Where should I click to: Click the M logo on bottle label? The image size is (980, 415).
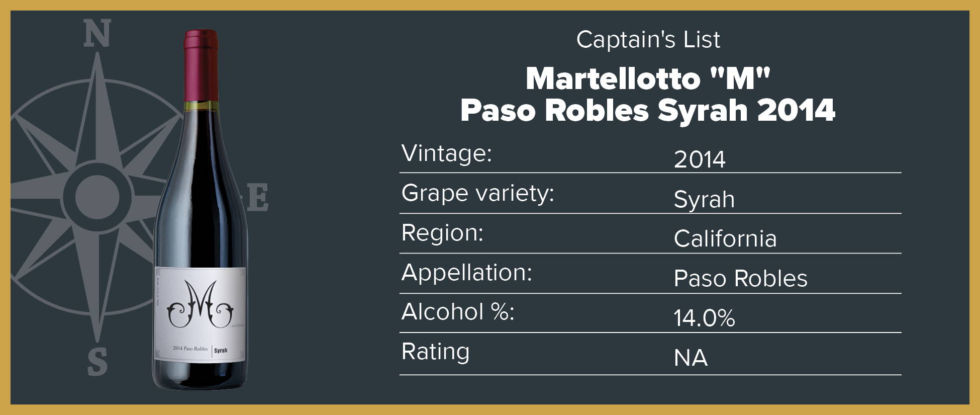(x=200, y=305)
